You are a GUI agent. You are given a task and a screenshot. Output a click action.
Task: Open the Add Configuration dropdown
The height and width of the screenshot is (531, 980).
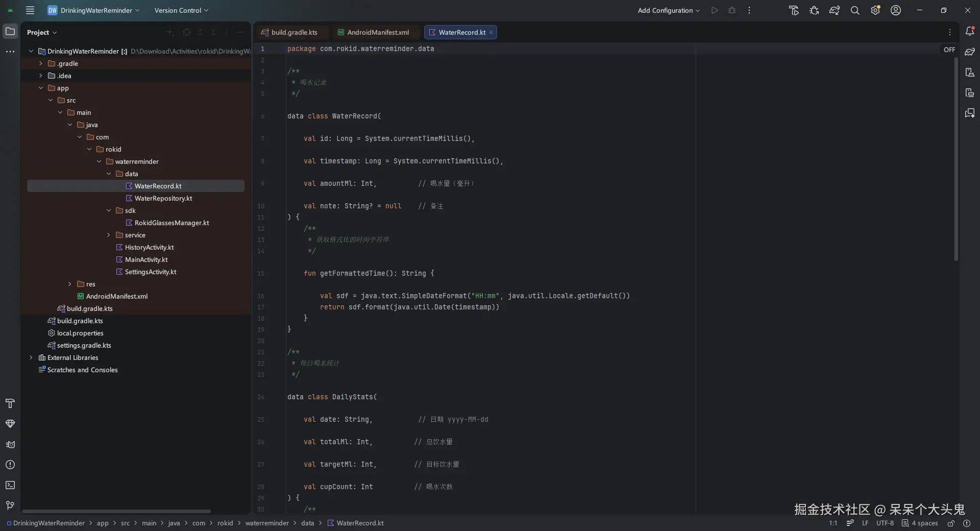tap(669, 10)
